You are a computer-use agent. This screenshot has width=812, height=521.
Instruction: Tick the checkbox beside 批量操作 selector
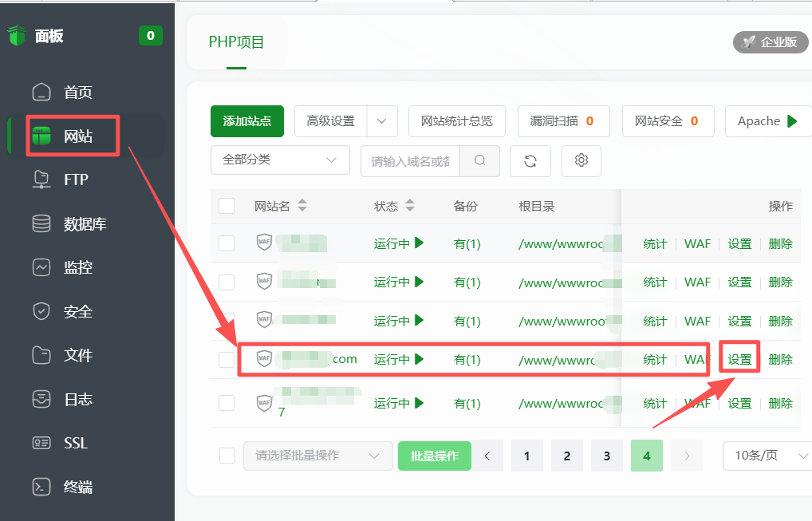[227, 456]
